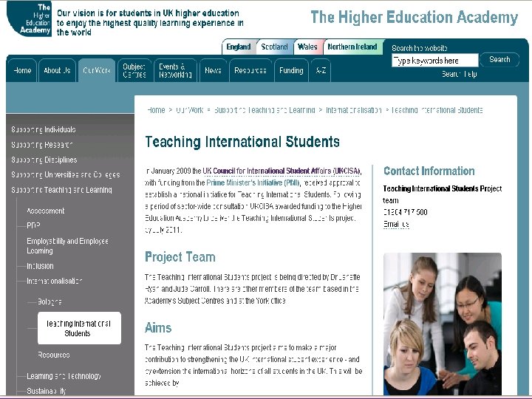Viewport: 532px width, 399px height.
Task: Click the Aims heading
Action: (158, 328)
